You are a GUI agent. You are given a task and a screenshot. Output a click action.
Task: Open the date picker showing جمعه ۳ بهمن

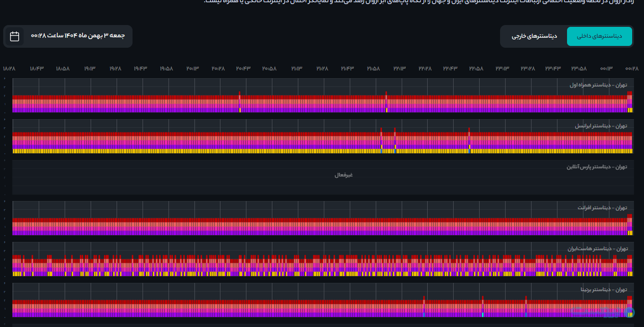[77, 36]
